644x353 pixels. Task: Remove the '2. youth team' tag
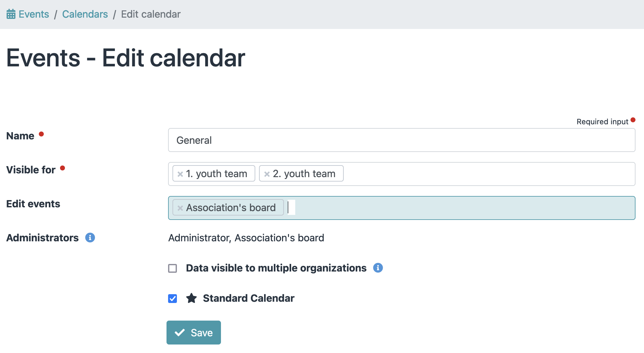pyautogui.click(x=267, y=174)
